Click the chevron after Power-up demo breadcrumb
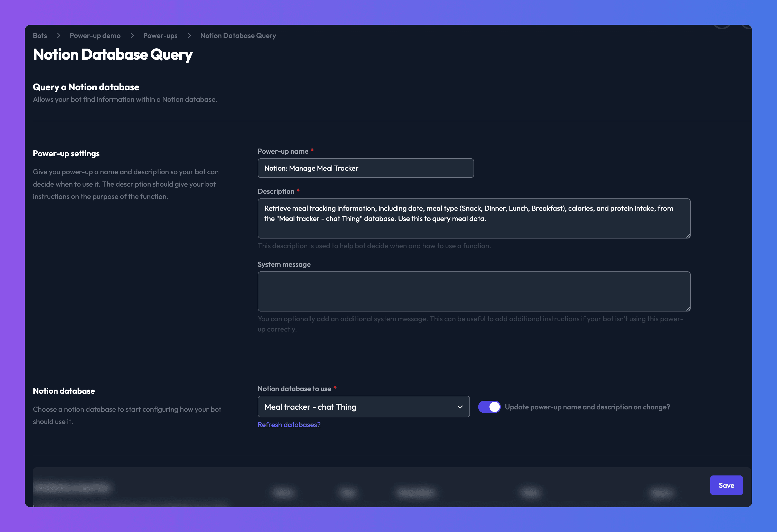Screen dimensions: 777x532 point(132,35)
